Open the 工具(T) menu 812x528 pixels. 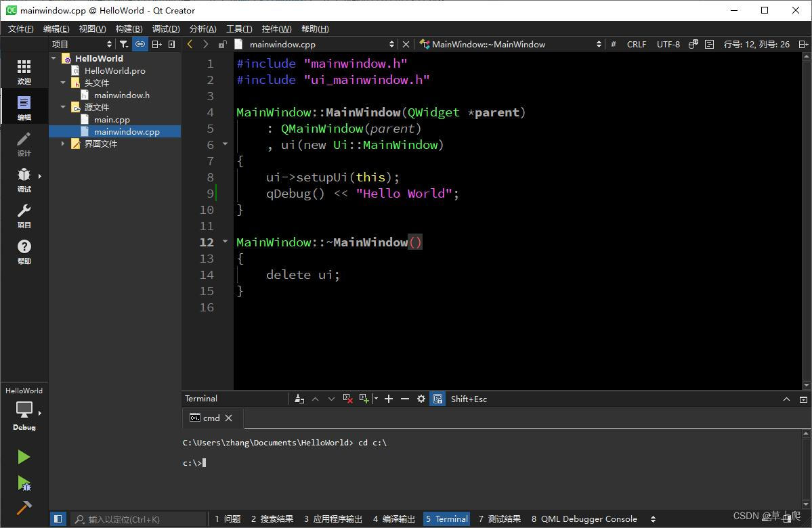(238, 28)
